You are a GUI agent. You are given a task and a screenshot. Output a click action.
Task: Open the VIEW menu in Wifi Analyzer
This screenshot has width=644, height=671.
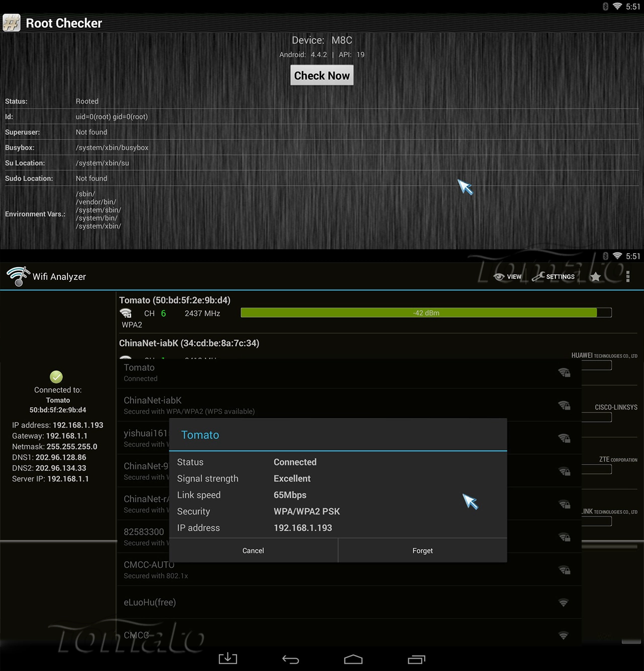click(x=508, y=277)
